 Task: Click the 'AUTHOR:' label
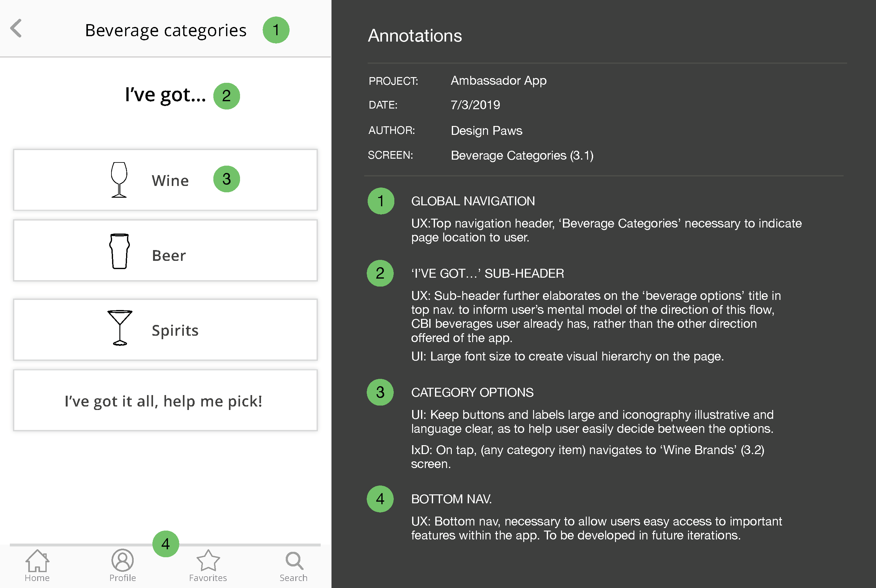391,130
